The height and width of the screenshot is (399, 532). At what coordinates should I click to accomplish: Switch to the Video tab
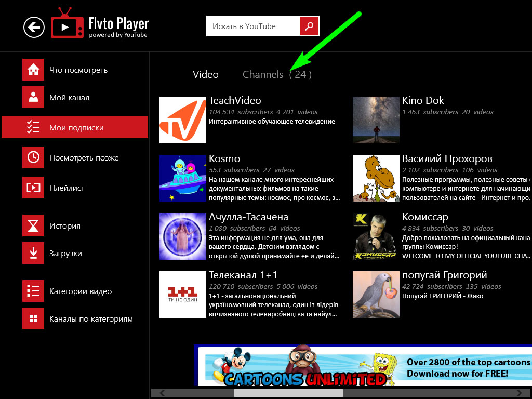[x=206, y=74]
